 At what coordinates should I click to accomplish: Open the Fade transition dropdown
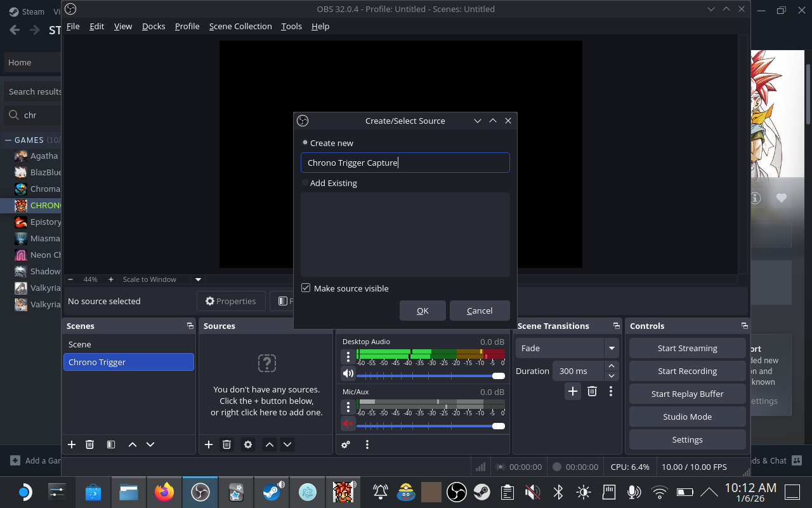pos(611,348)
